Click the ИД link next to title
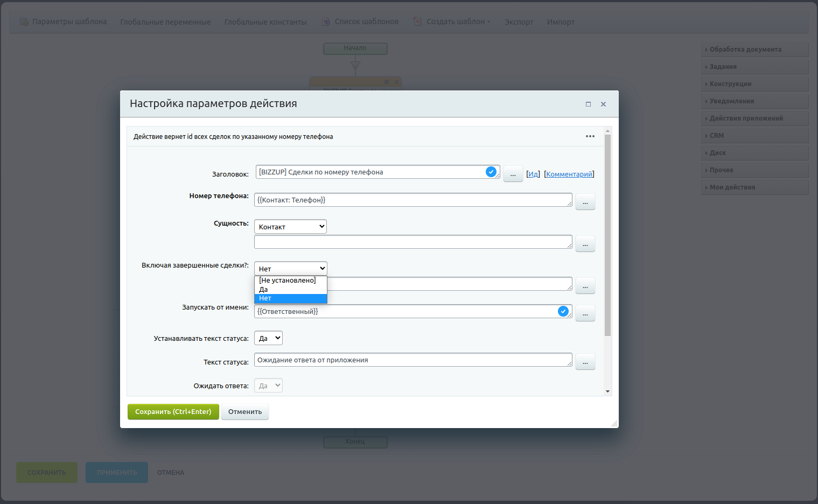The height and width of the screenshot is (504, 818). tap(533, 174)
